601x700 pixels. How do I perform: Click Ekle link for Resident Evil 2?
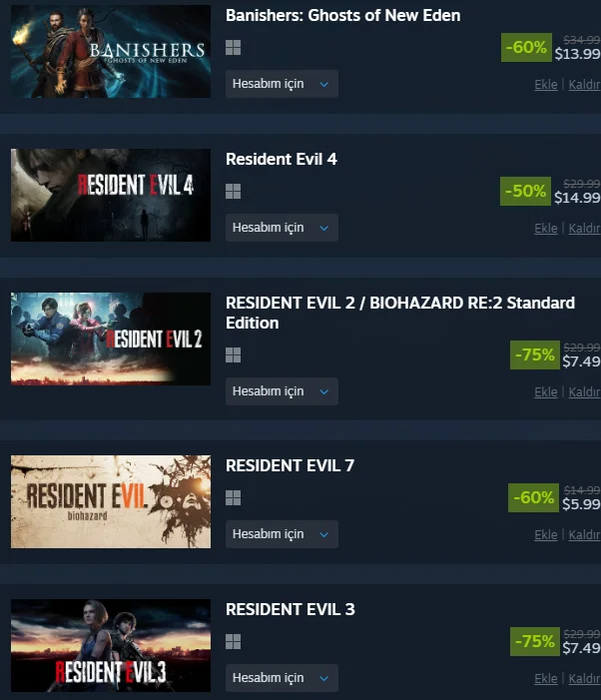[546, 392]
